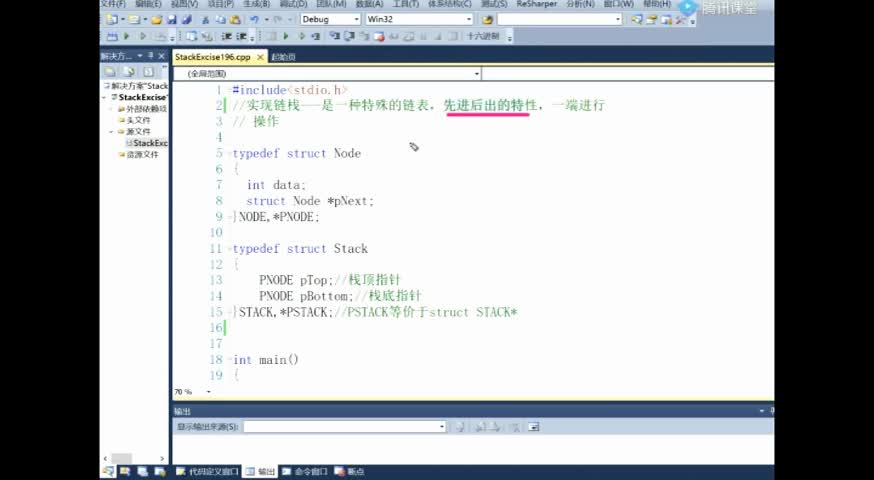
Task: Click the #include<stdio.h> code line
Action: click(290, 90)
